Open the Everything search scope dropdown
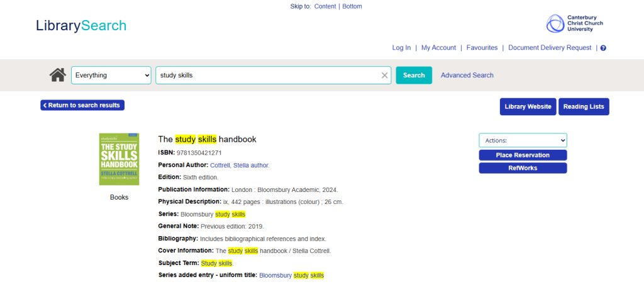The width and height of the screenshot is (644, 294). tap(111, 76)
